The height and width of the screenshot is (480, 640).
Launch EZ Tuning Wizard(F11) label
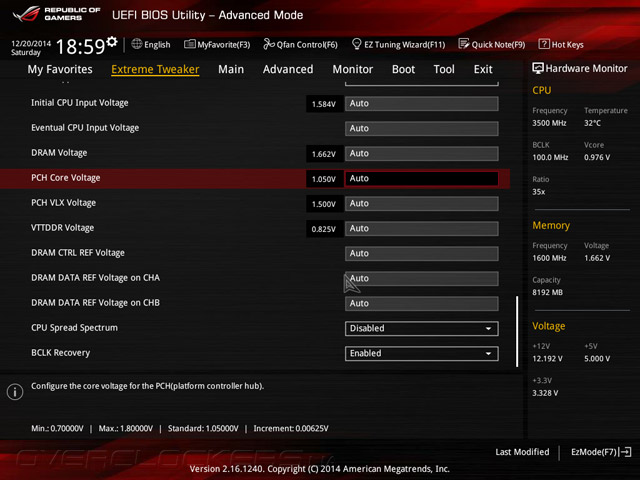(404, 44)
